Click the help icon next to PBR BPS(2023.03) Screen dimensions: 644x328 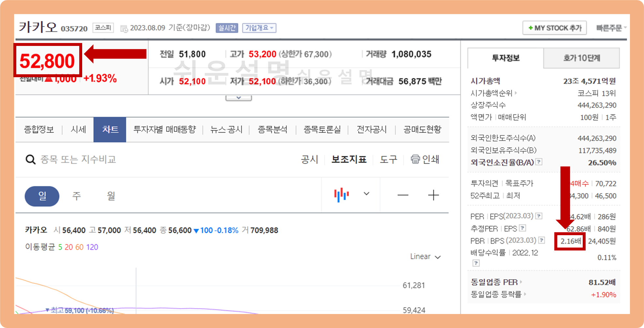click(x=542, y=240)
